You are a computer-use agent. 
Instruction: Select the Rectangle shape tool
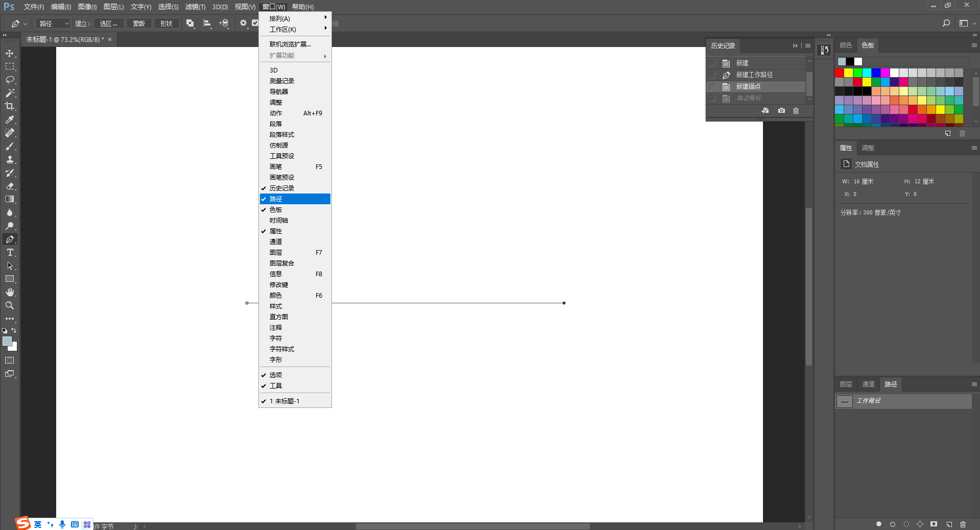(x=10, y=279)
